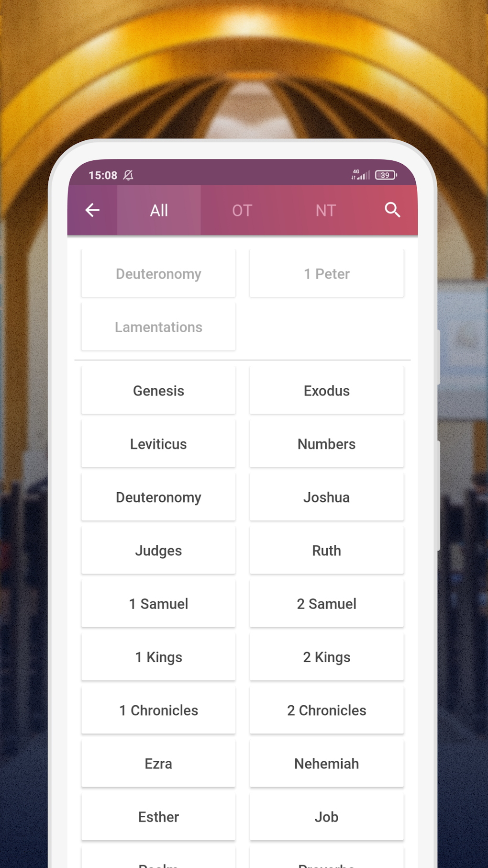The height and width of the screenshot is (868, 488).
Task: Tap the status bar clock showing 15:08
Action: click(x=103, y=175)
